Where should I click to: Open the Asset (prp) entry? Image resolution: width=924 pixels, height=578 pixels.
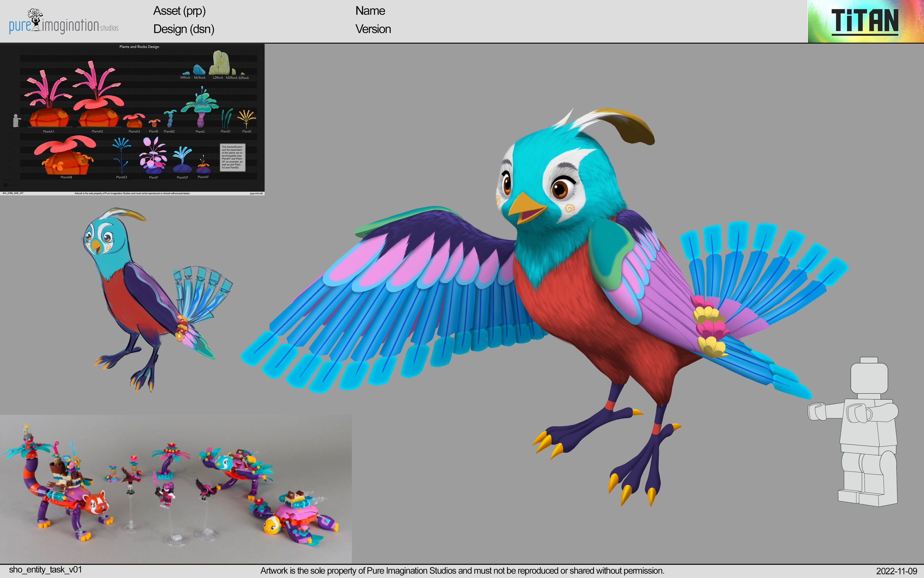point(180,11)
